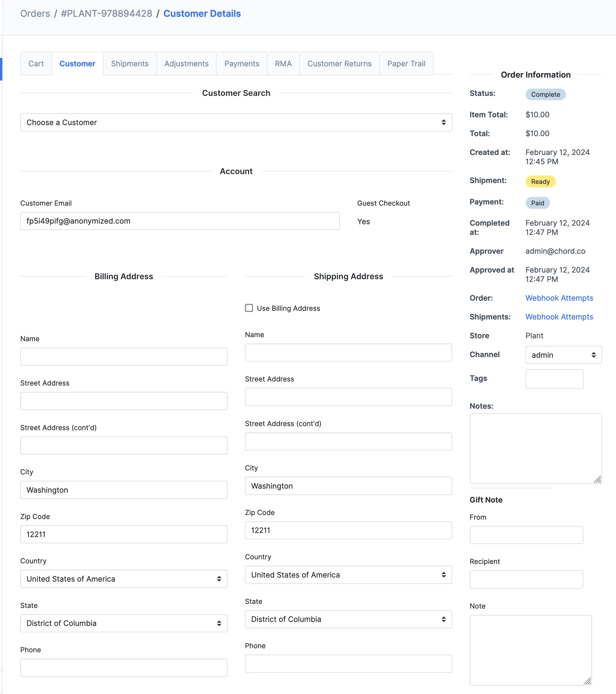Select the Customer Returns tab
This screenshot has width=616, height=694.
point(339,63)
